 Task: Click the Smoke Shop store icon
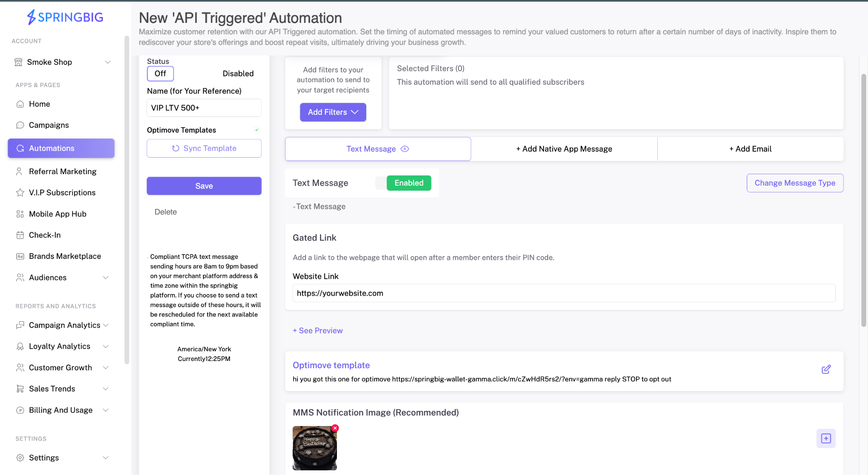pyautogui.click(x=18, y=62)
